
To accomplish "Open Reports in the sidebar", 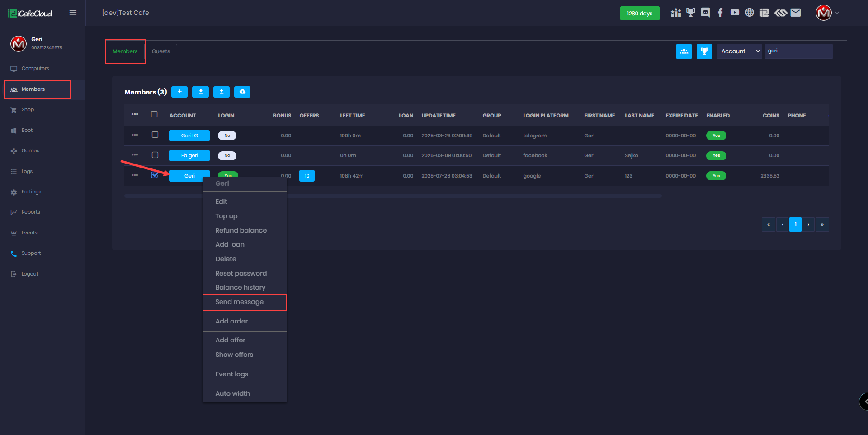I will (x=31, y=212).
